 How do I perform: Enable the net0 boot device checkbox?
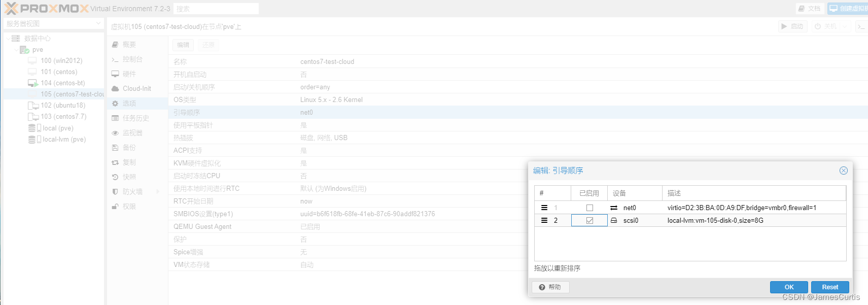coord(589,208)
